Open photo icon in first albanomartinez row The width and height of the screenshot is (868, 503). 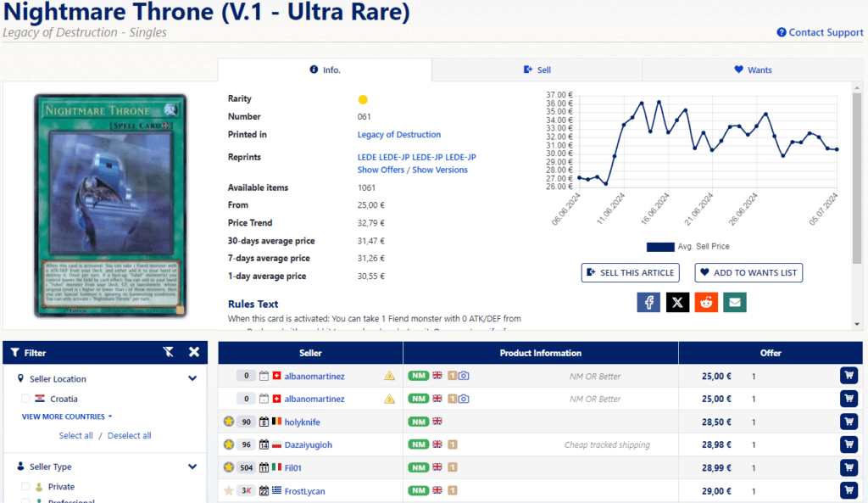(464, 376)
